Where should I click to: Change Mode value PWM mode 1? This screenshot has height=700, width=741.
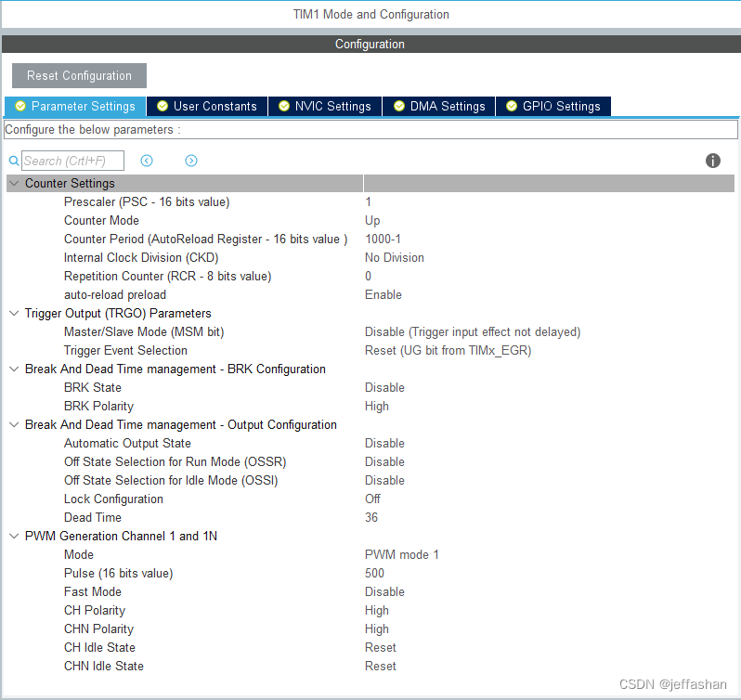[402, 554]
